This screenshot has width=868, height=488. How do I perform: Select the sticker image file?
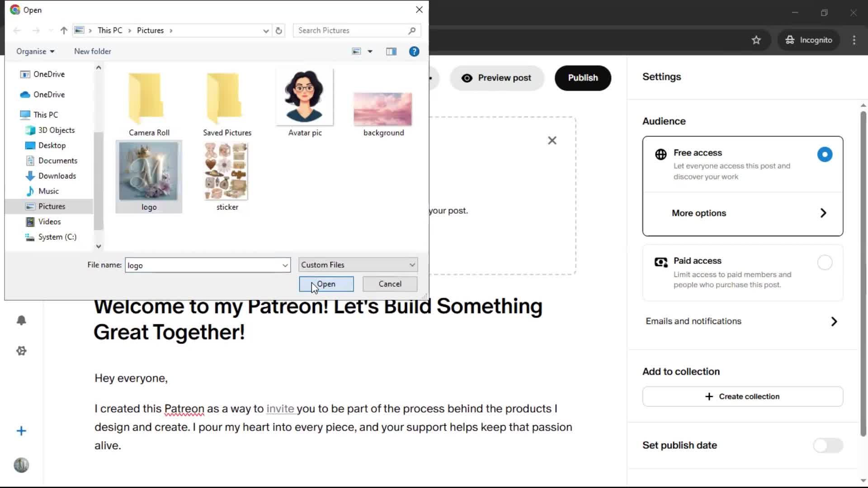pos(227,176)
